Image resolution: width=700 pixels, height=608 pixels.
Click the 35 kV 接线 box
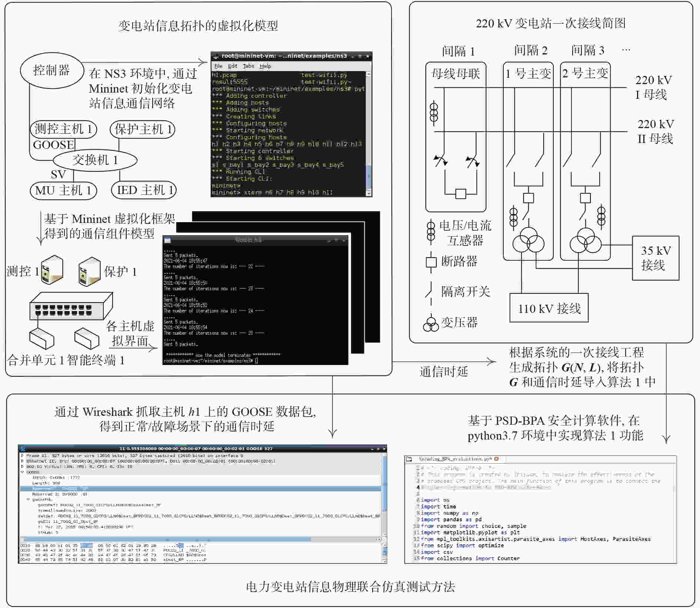click(x=656, y=258)
